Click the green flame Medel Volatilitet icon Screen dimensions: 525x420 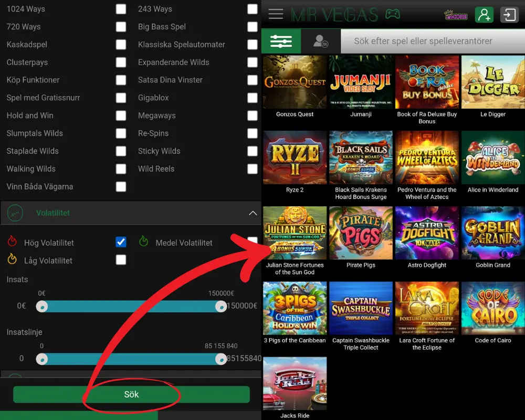144,241
